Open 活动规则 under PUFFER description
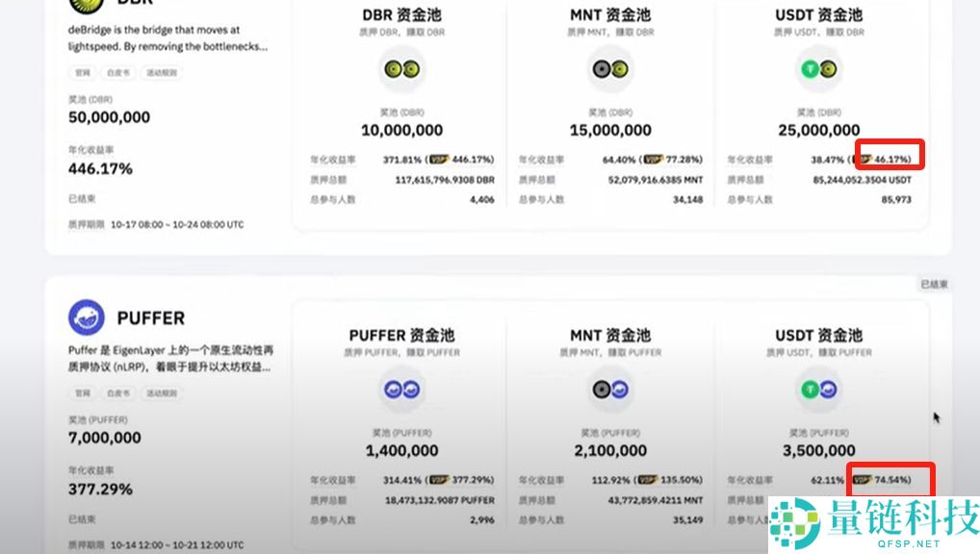Viewport: 980px width, 554px height. coord(162,392)
